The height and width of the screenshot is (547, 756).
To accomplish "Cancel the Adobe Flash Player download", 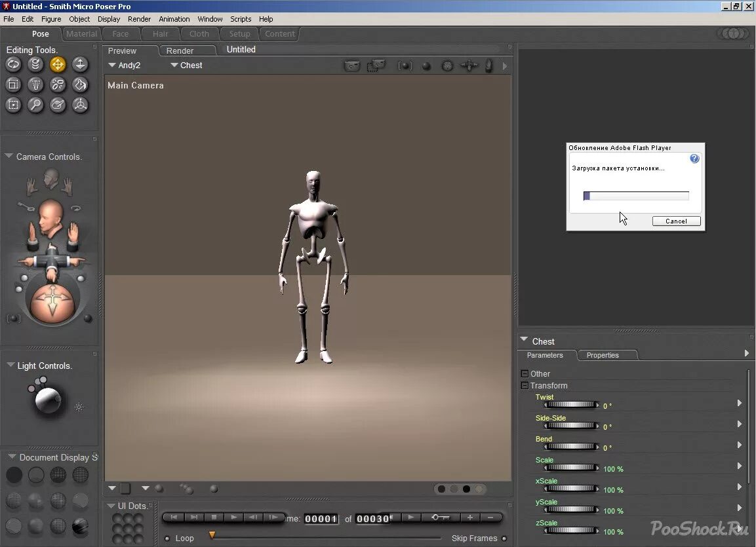I will (676, 221).
